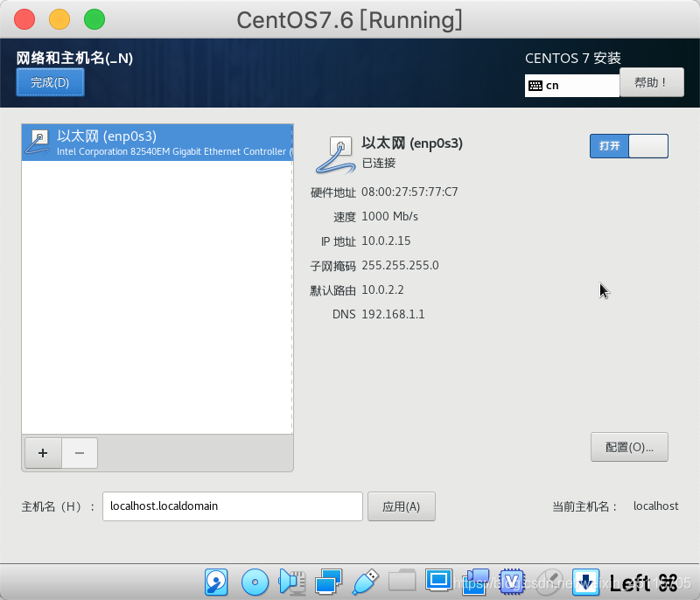Viewport: 700px width, 600px height.
Task: Click the 网络和主机名(_N) heading
Action: [x=74, y=58]
